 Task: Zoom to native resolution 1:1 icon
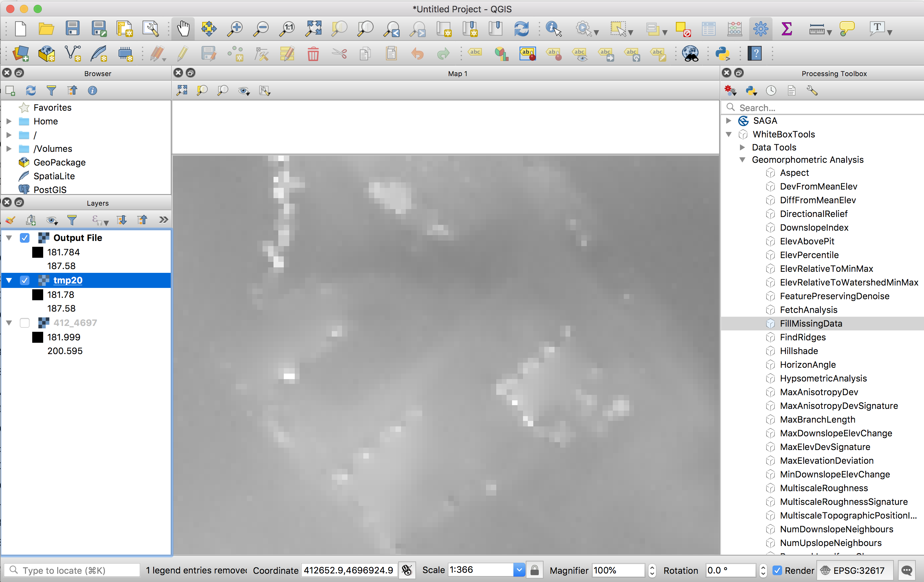pos(287,29)
